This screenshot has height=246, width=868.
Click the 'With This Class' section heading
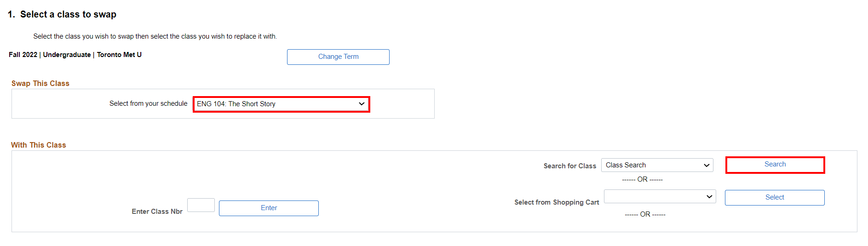tap(39, 145)
